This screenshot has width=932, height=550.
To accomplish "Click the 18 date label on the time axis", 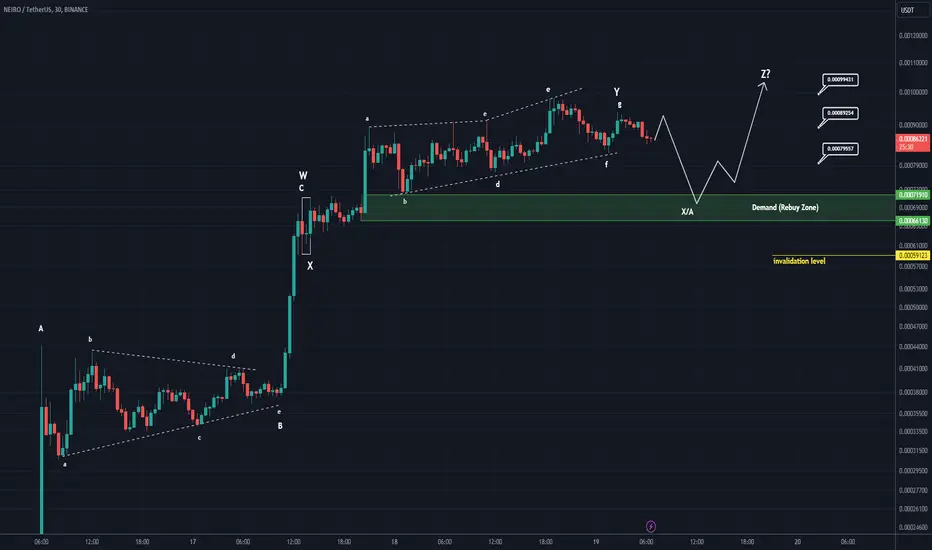I will point(394,542).
